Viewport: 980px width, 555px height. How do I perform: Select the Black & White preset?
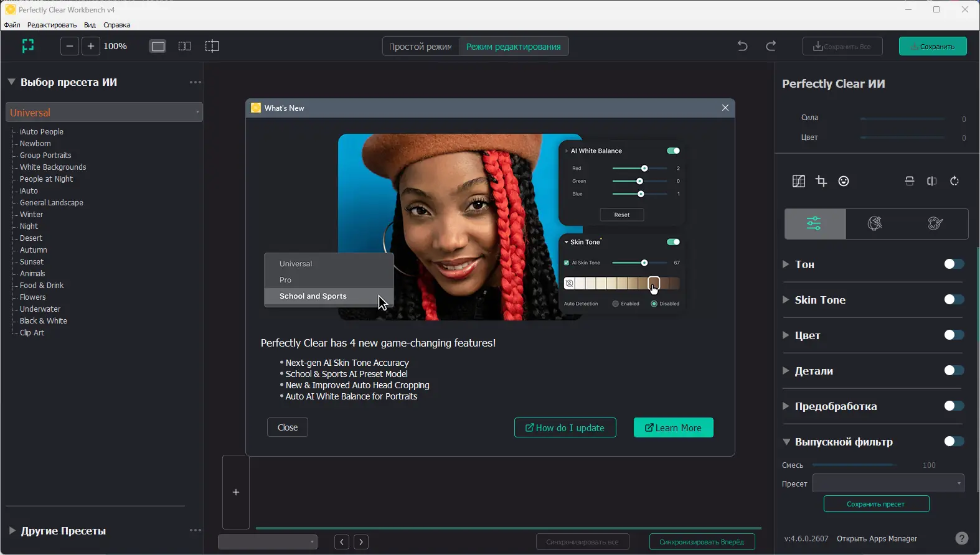tap(43, 320)
